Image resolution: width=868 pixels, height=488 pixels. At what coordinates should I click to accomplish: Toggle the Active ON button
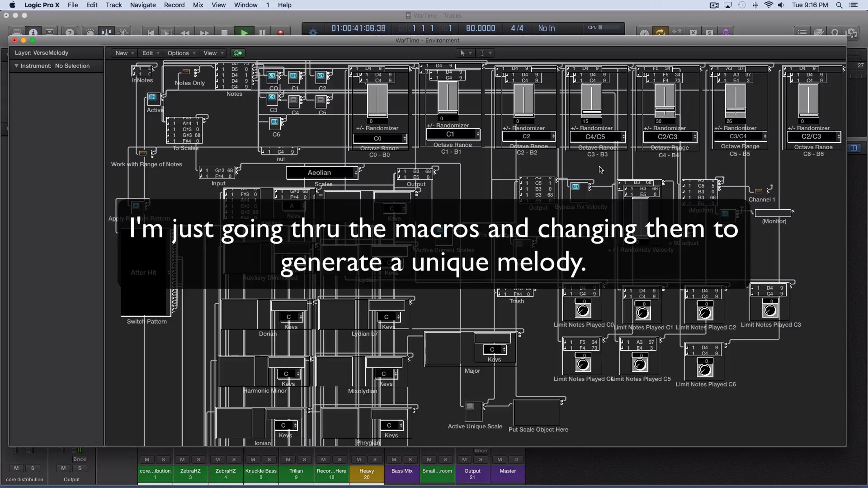(x=152, y=97)
